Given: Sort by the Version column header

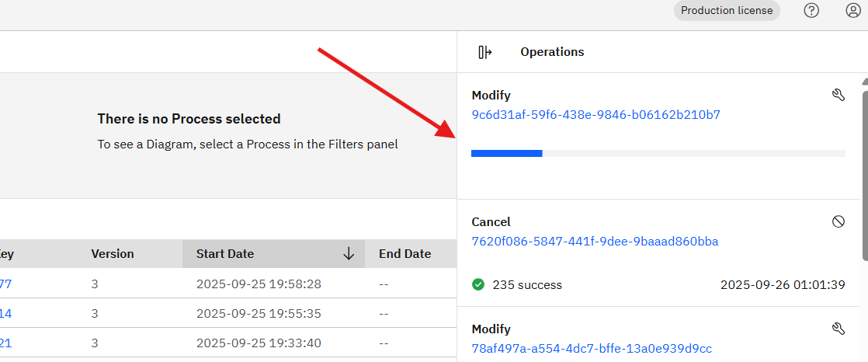Looking at the screenshot, I should [x=113, y=253].
